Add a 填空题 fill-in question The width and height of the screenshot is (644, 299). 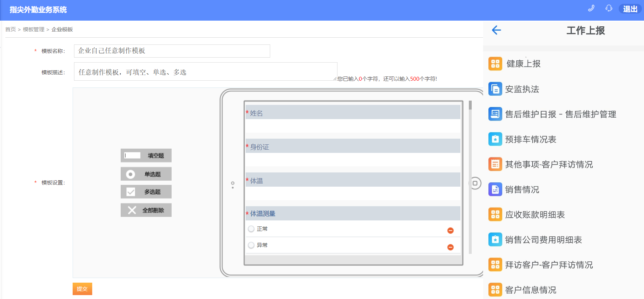click(x=146, y=155)
